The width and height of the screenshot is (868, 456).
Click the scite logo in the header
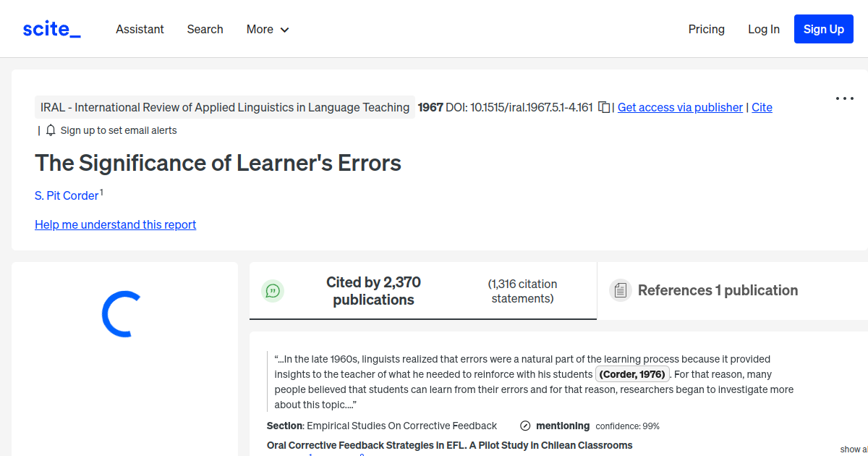pos(51,28)
